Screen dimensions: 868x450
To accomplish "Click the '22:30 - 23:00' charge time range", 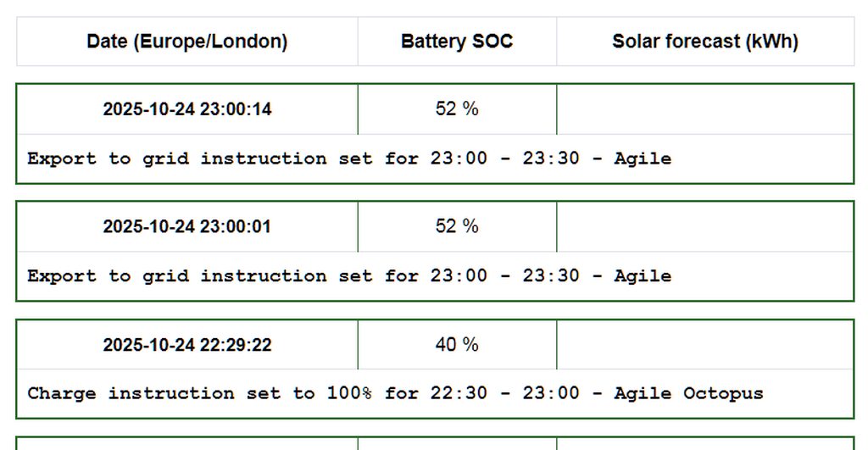I will coord(504,393).
